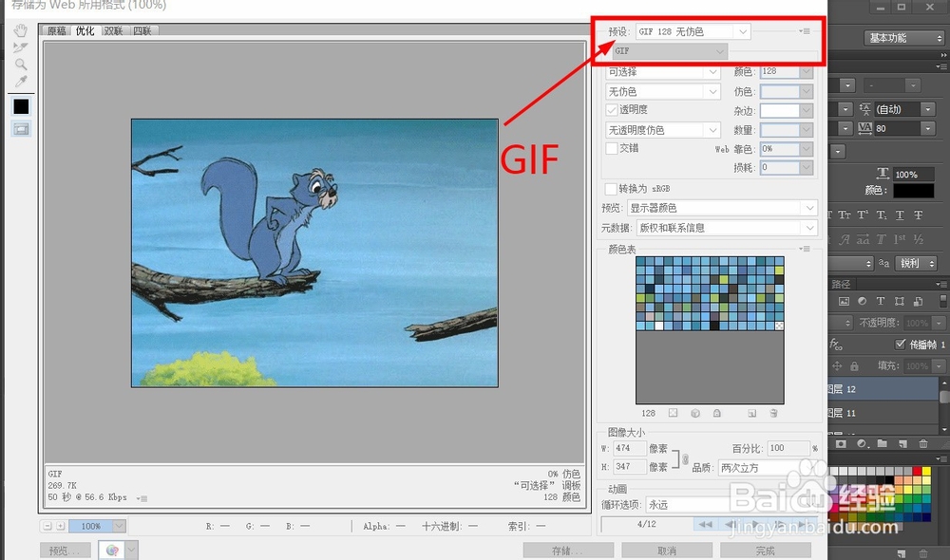Map selected colors to transparent icon
This screenshot has height=560, width=950.
coord(674,413)
